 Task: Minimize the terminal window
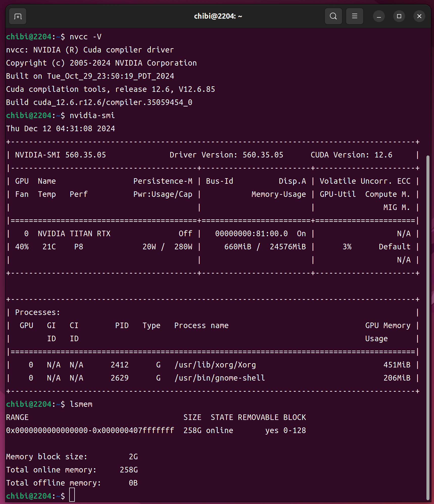[x=379, y=16]
